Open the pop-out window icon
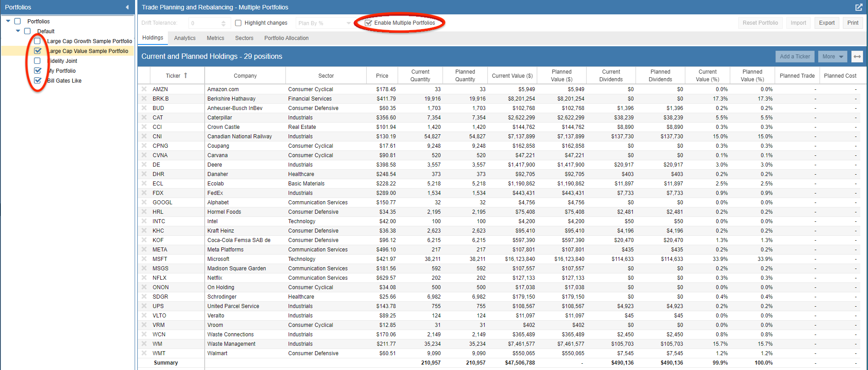The width and height of the screenshot is (868, 370). [859, 7]
